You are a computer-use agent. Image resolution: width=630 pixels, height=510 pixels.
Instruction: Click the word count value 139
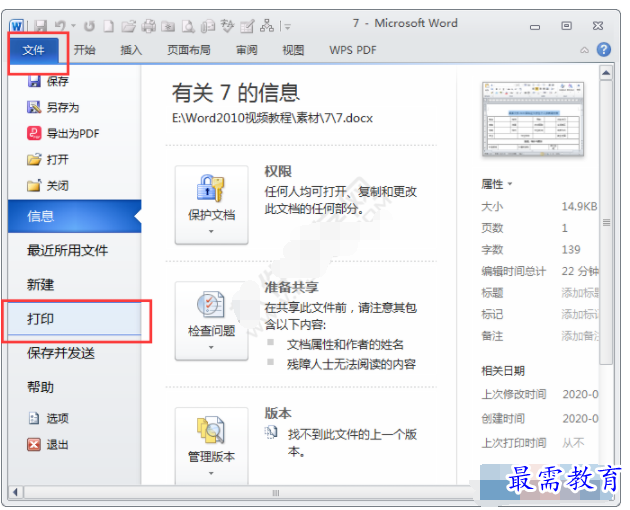pyautogui.click(x=571, y=250)
